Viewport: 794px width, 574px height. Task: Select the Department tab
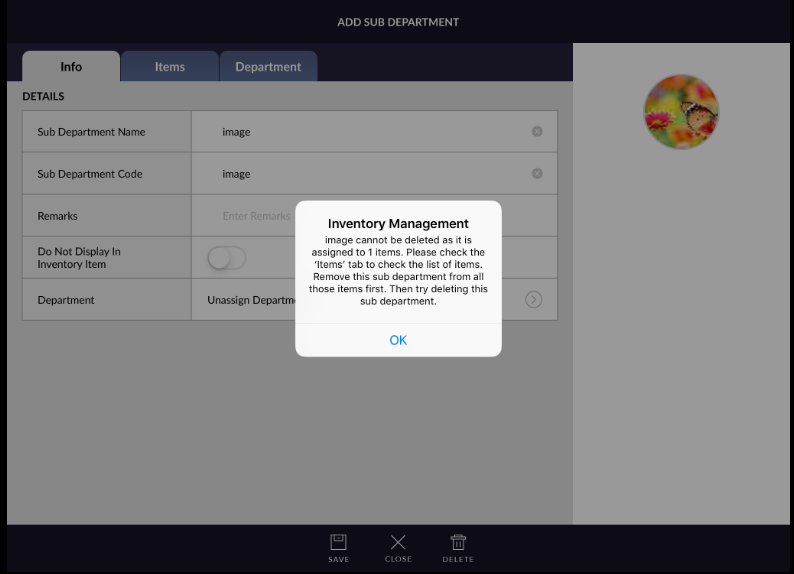point(268,67)
